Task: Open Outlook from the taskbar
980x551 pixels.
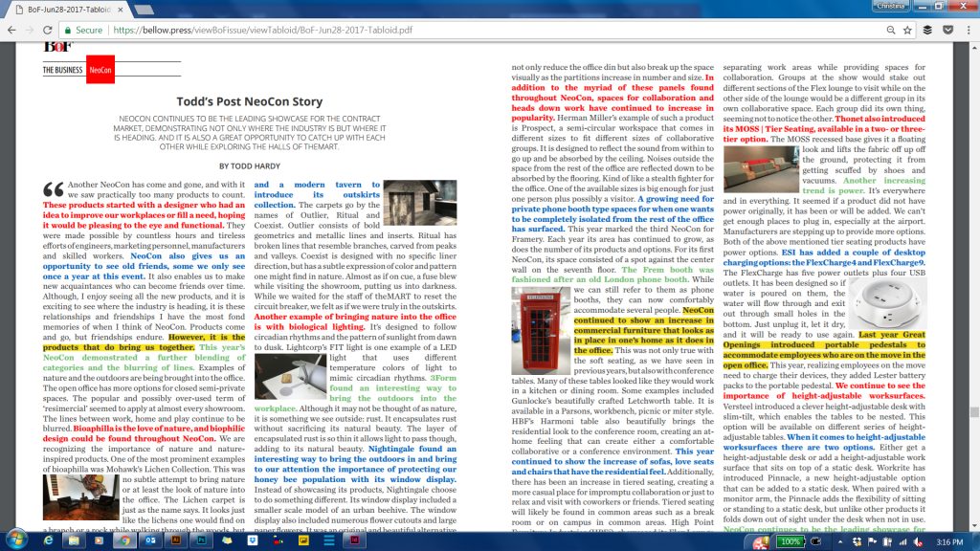Action: coord(150,541)
